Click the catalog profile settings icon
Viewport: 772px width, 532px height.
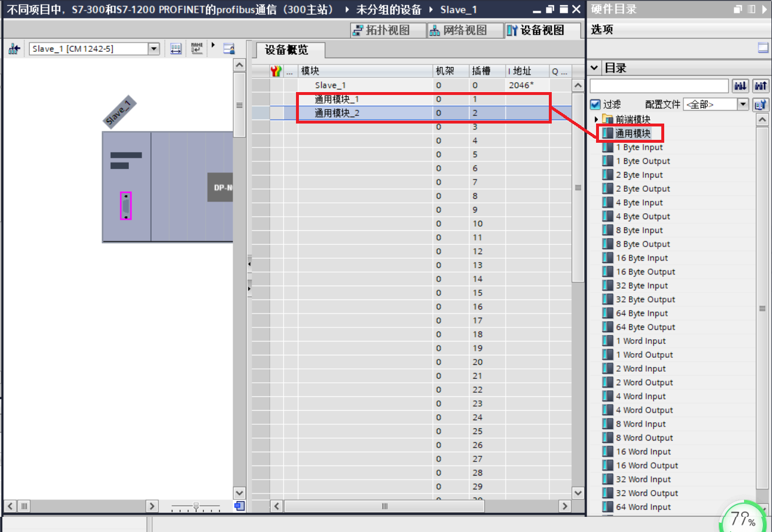tap(760, 104)
